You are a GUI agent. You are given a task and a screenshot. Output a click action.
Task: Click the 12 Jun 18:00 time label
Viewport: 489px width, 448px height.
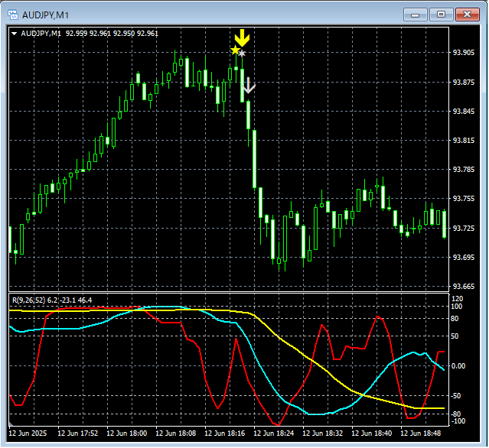click(x=127, y=433)
